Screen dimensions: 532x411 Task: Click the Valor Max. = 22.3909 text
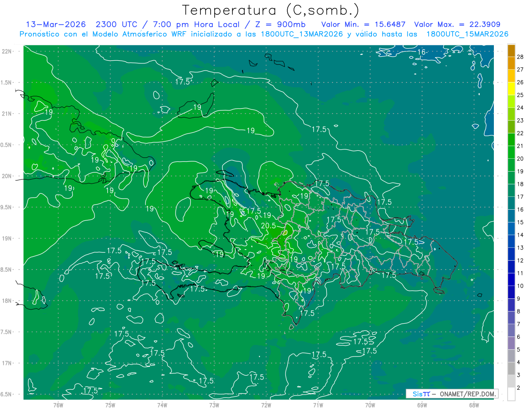pos(457,24)
